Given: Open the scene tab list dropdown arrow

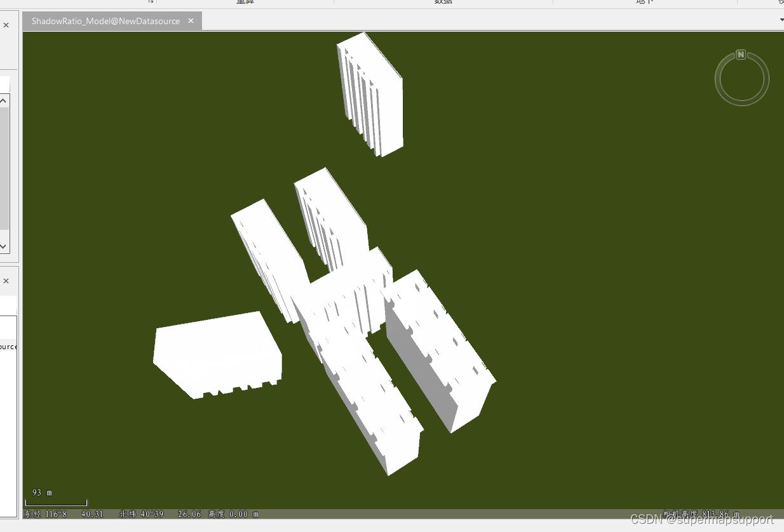Looking at the screenshot, I should 780,20.
